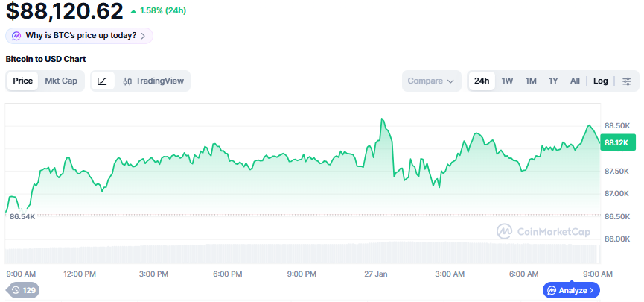The image size is (644, 302).
Task: Show 1M price range
Action: pos(531,81)
